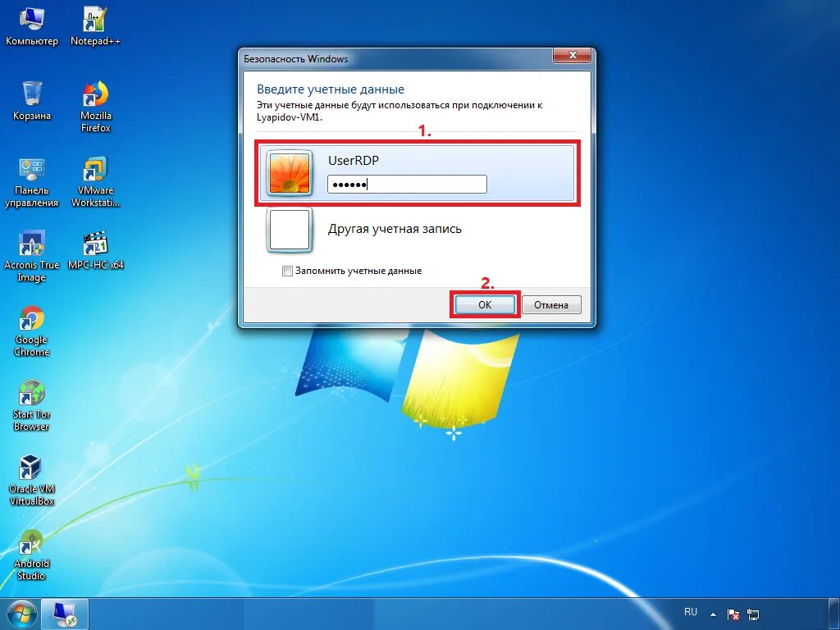Select the VMware Workstation shortcut
This screenshot has width=840, height=630.
pyautogui.click(x=95, y=181)
